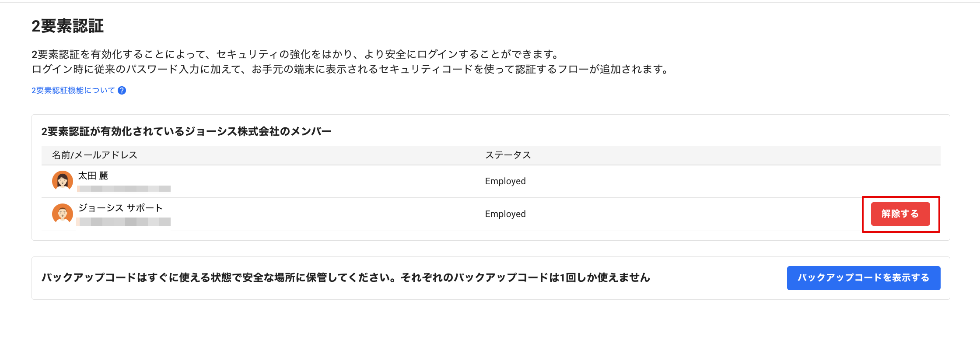
Task: Click the バックアップコードを表示する button
Action: click(863, 278)
